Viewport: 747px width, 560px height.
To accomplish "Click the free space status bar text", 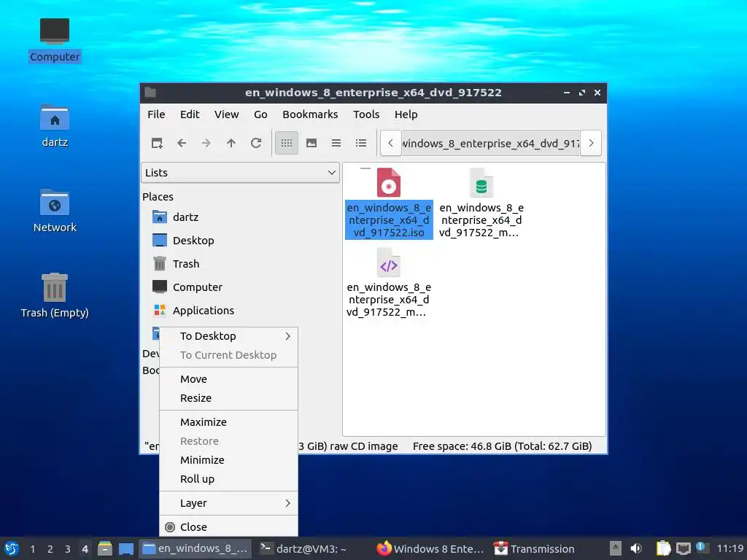I will point(502,446).
